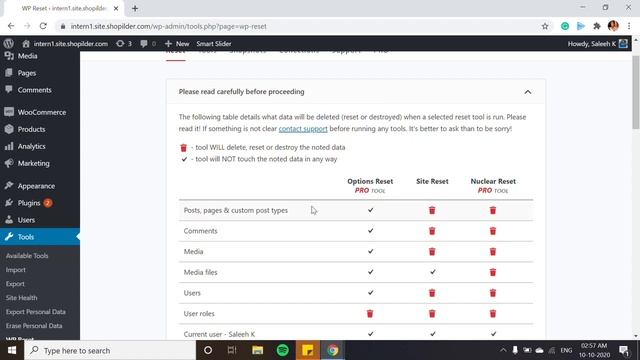Click Site Reset trash icon for Users row

click(x=432, y=293)
